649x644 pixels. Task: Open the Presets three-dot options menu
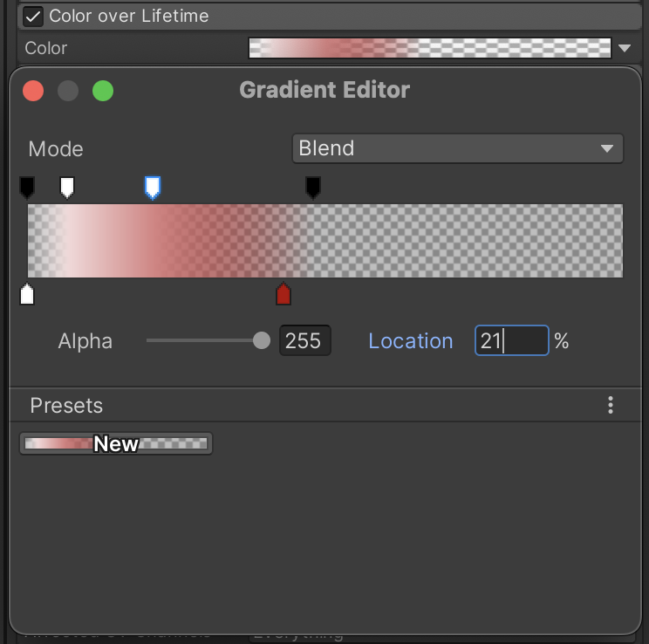pyautogui.click(x=611, y=405)
